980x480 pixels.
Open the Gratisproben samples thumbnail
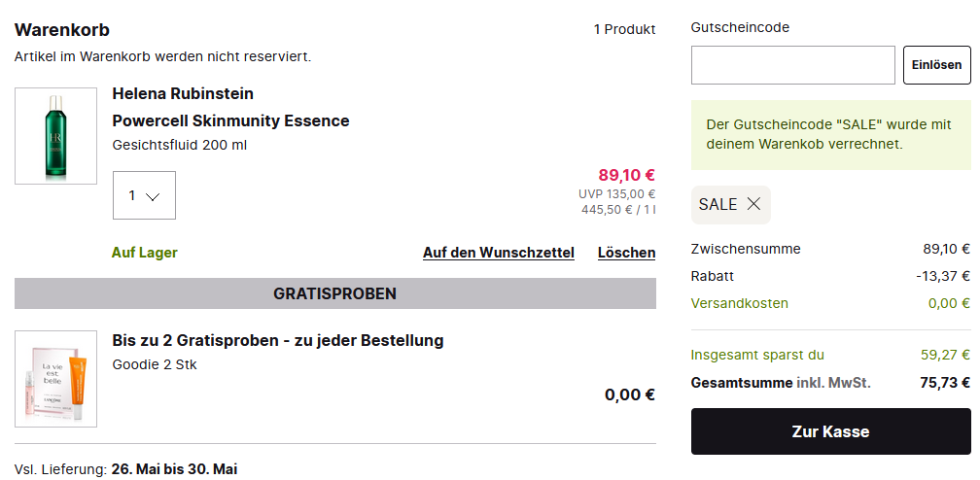[55, 379]
